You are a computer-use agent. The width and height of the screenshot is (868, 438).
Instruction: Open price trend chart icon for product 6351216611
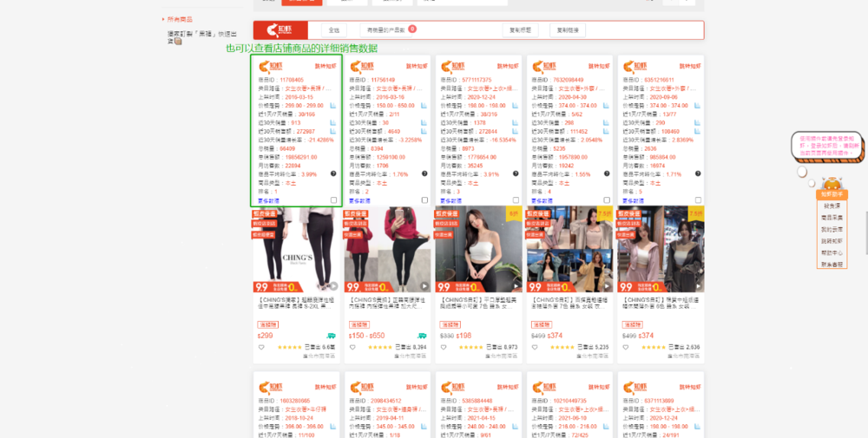click(x=698, y=106)
